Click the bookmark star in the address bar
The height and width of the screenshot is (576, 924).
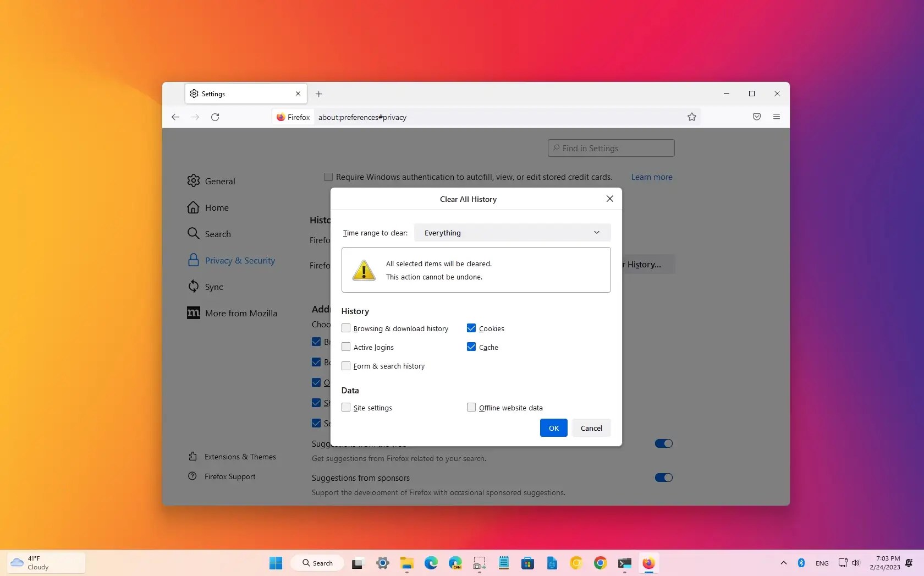tap(692, 117)
